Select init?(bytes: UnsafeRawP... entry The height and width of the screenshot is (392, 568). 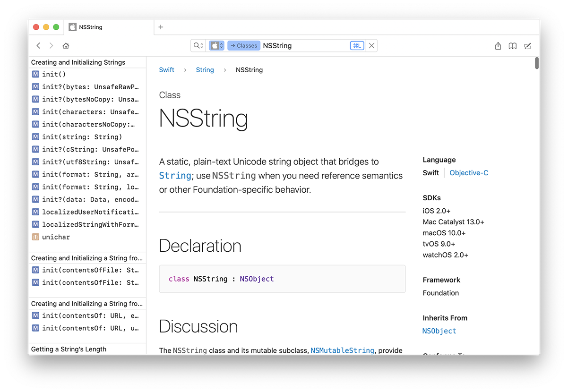point(87,87)
